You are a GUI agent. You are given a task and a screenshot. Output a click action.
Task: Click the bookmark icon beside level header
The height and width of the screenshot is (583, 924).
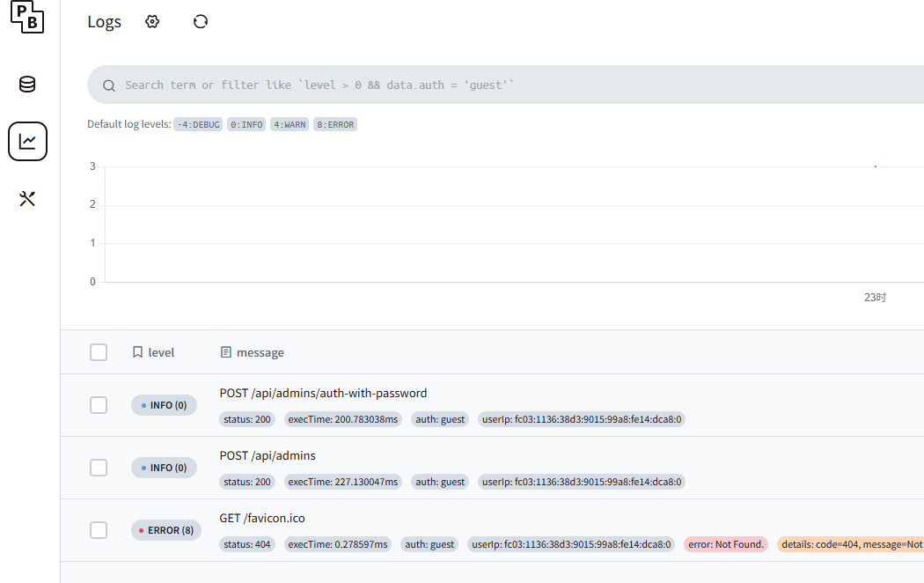coord(138,352)
